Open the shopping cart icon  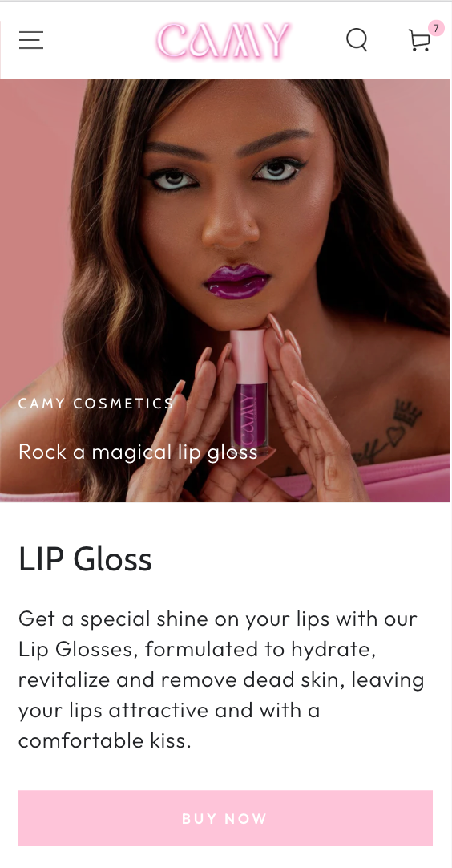coord(419,40)
